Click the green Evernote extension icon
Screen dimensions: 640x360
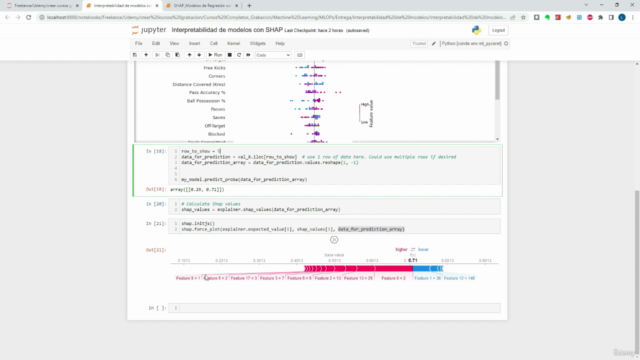(x=547, y=18)
